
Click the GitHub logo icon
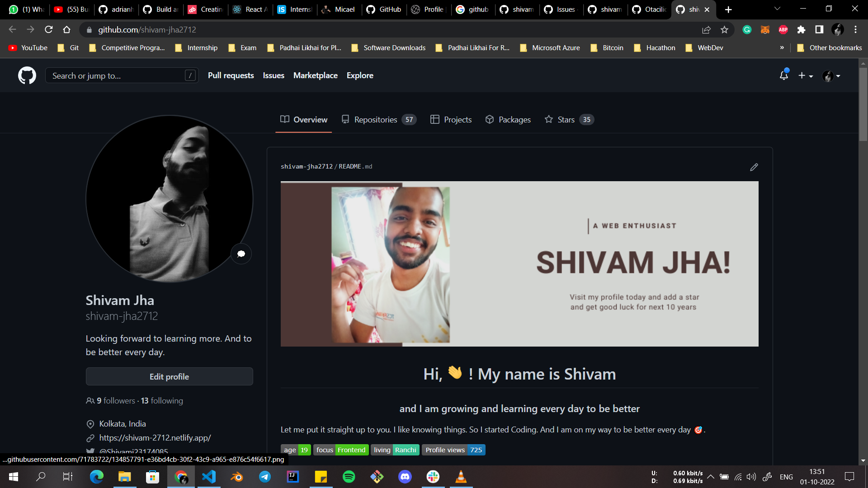pos(27,75)
